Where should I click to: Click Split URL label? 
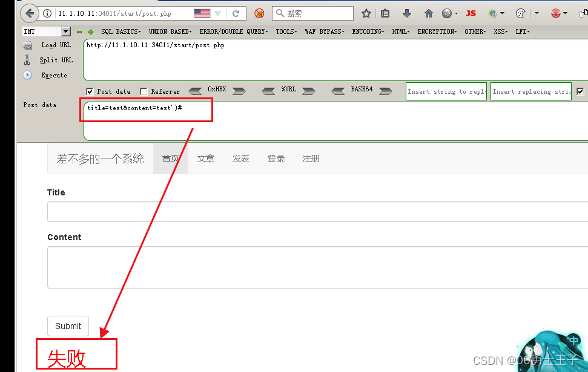pos(56,60)
